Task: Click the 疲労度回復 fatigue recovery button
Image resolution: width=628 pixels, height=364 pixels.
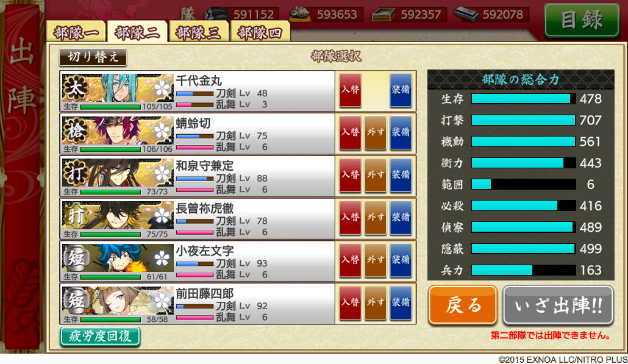Action: click(x=100, y=336)
